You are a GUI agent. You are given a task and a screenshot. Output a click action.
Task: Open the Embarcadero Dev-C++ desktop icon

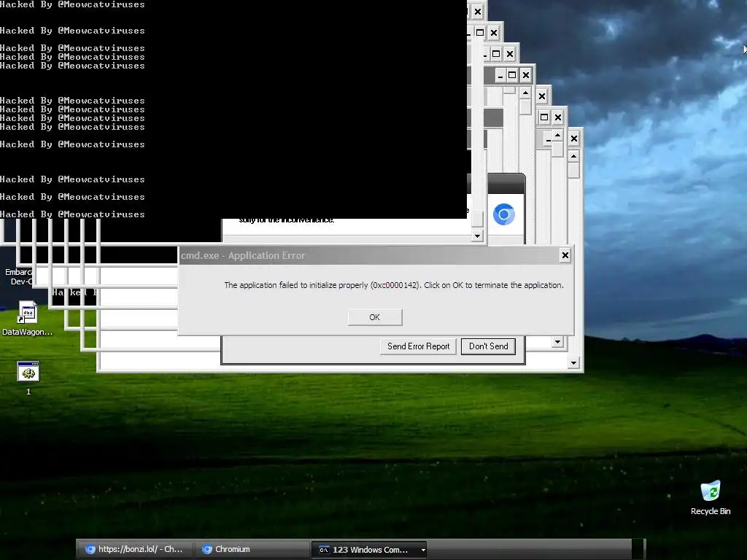(x=18, y=276)
